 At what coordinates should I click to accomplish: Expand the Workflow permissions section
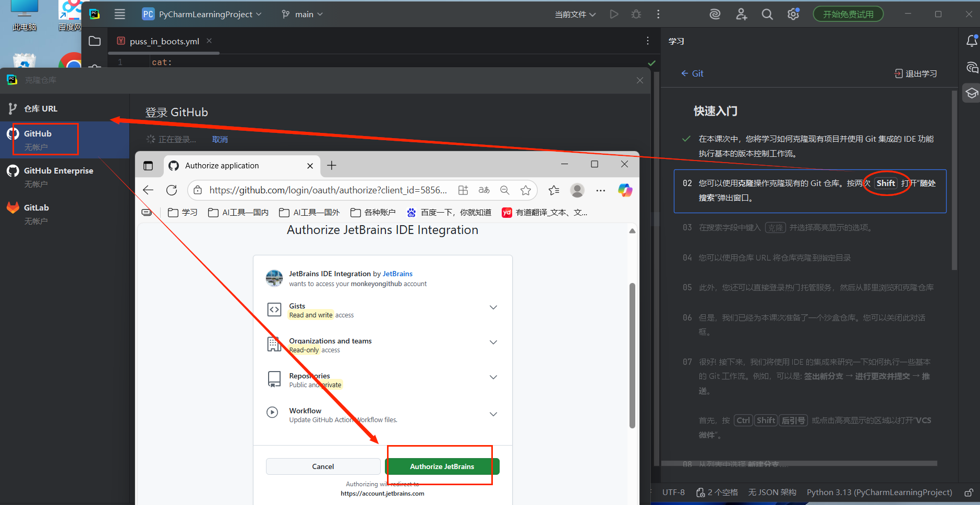pos(493,414)
